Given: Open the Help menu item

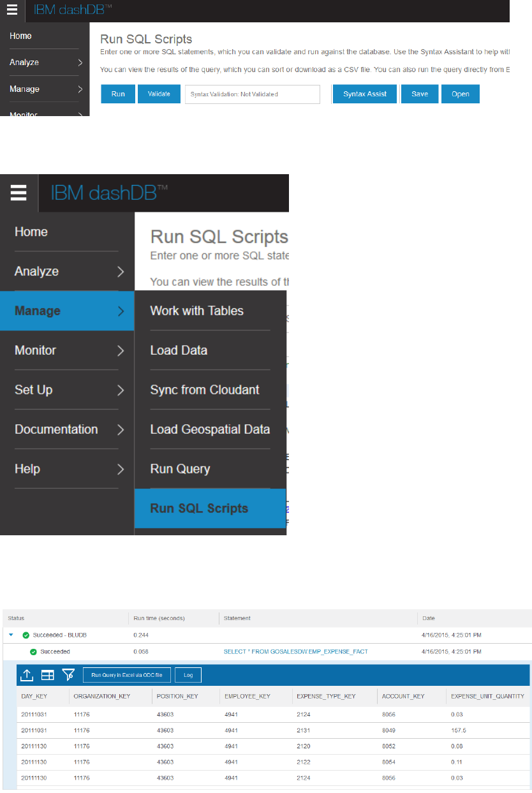Looking at the screenshot, I should tap(27, 469).
